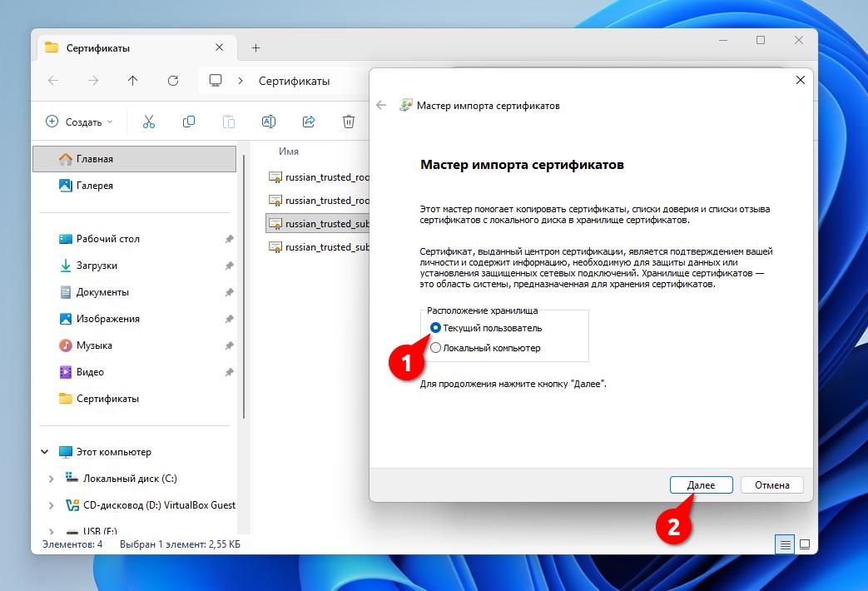Screen dimensions: 868x591
Task: Open Рабочий стол in sidebar
Action: click(x=108, y=239)
